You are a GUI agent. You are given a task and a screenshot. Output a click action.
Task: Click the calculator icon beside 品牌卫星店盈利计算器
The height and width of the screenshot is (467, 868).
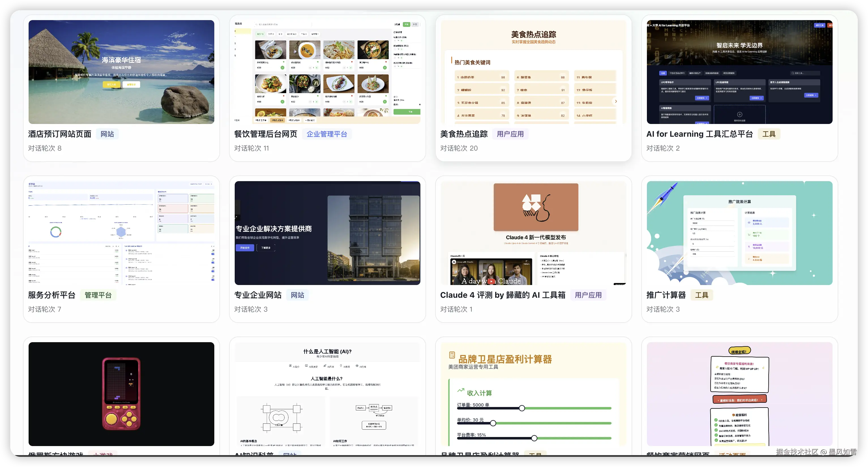click(x=452, y=355)
